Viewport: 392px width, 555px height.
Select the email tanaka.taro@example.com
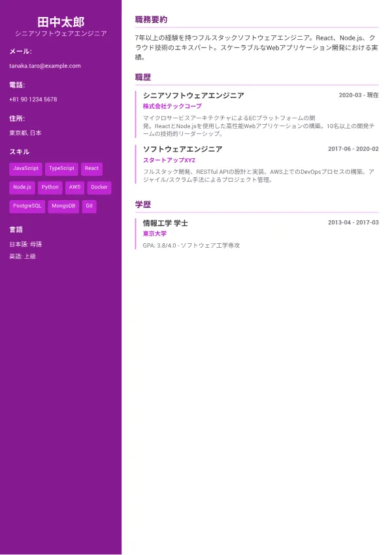45,66
